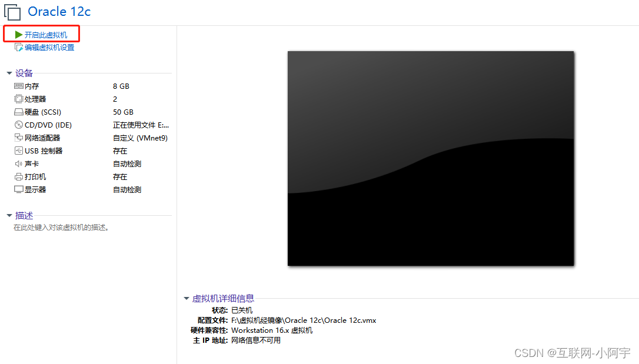Click the 50 GB disk size value

(123, 112)
